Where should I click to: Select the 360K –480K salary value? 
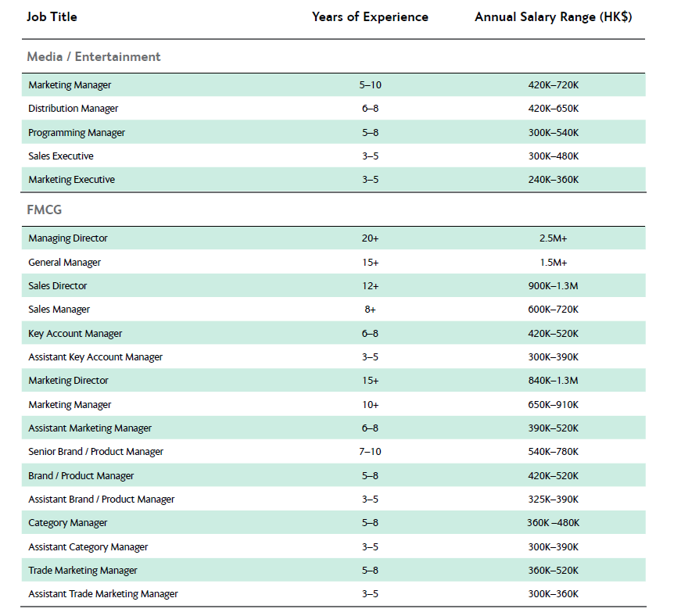pyautogui.click(x=554, y=523)
